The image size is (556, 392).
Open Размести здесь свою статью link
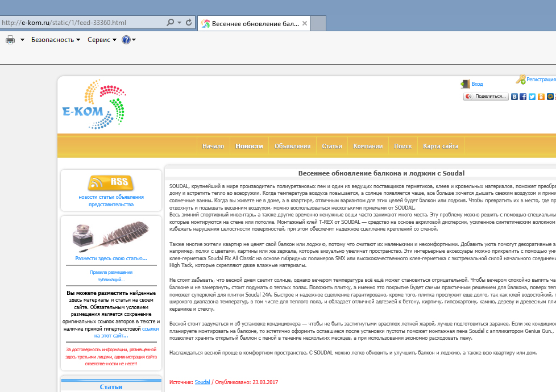(x=111, y=258)
